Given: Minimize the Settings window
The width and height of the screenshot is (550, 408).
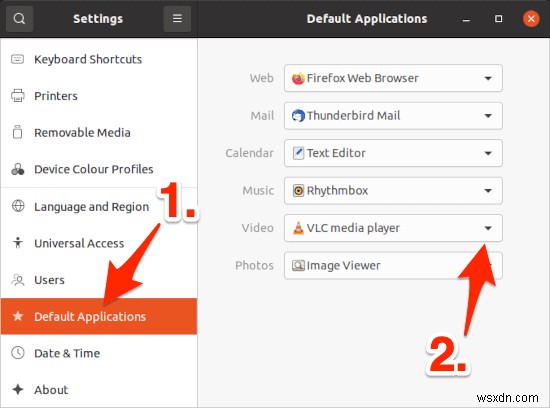Looking at the screenshot, I should pyautogui.click(x=466, y=19).
